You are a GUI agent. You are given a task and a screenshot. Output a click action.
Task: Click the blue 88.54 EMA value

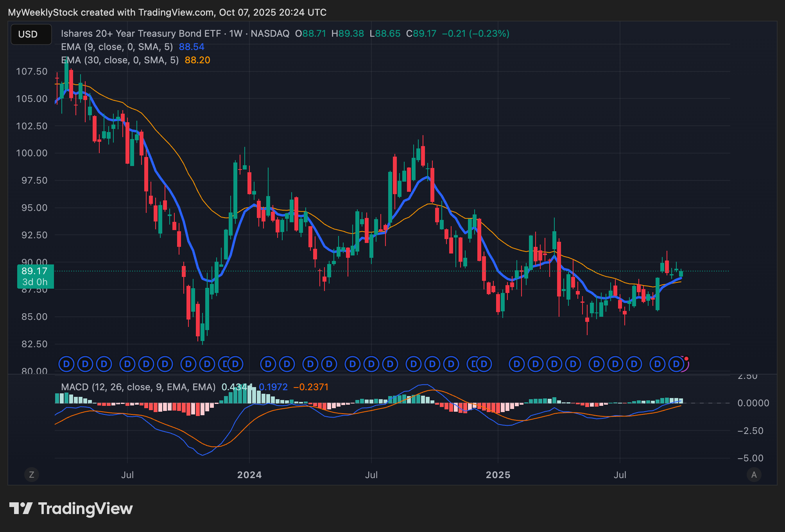[x=192, y=47]
